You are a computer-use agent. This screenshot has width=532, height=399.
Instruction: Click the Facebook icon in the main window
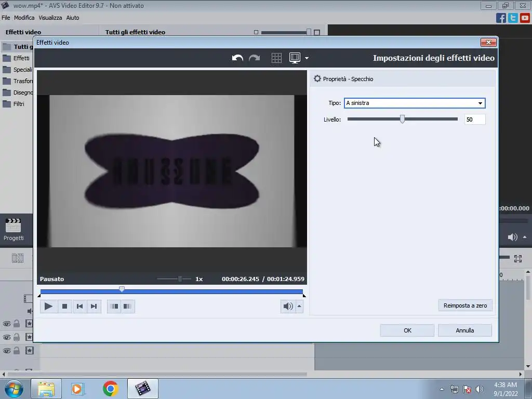tap(501, 18)
